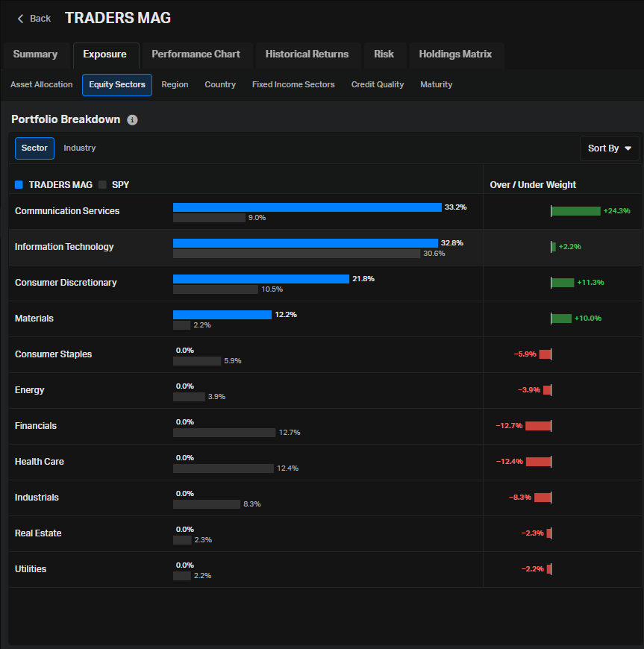Click the SPY 30.6% value label
The width and height of the screenshot is (644, 649).
pos(434,254)
